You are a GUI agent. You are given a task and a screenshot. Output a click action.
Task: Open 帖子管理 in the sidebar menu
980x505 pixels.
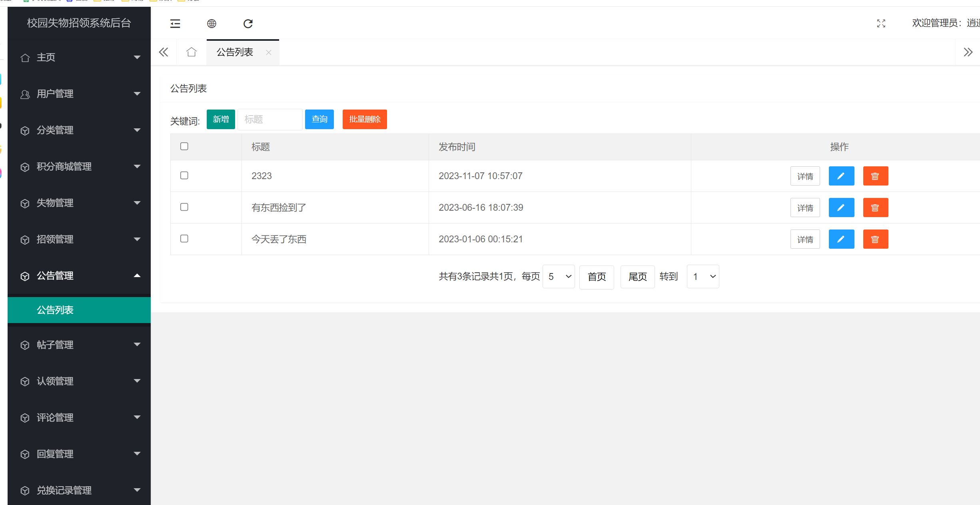pyautogui.click(x=55, y=345)
